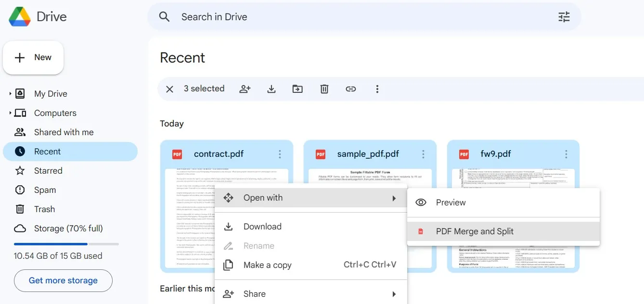Click the Get more storage button
Viewport: 644px width, 304px height.
click(x=63, y=280)
